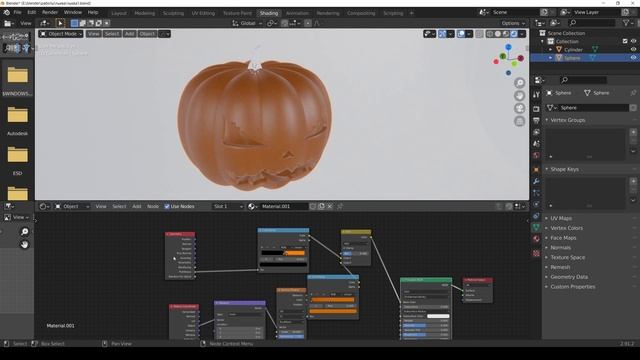The image size is (640, 360).
Task: Switch to the Modeling workspace tab
Action: [x=144, y=13]
